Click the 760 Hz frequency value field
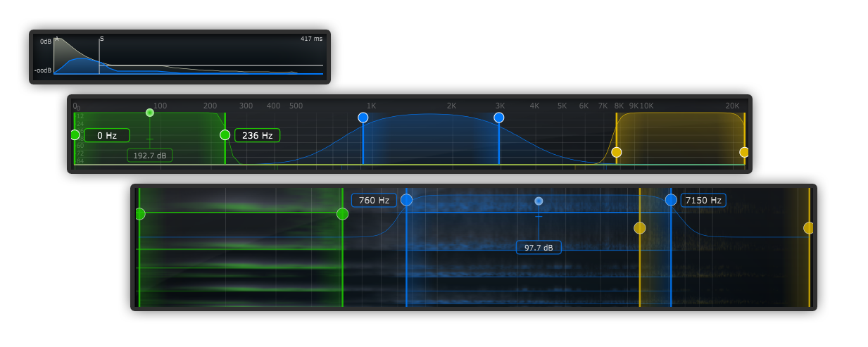 [x=374, y=201]
